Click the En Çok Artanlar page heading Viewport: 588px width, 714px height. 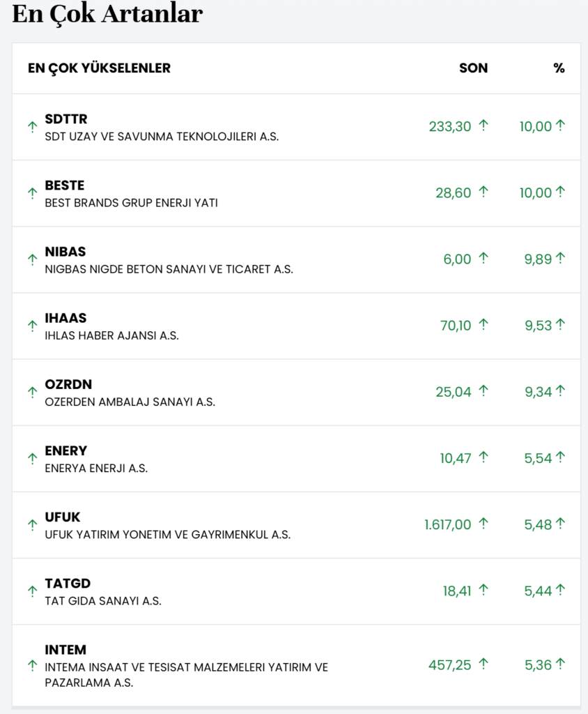pyautogui.click(x=107, y=14)
